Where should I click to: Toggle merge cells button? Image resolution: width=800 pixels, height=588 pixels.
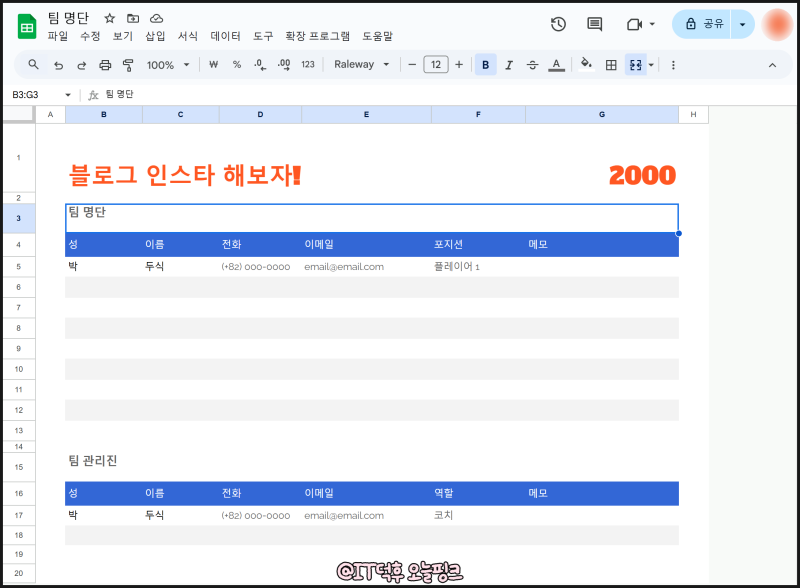click(635, 65)
